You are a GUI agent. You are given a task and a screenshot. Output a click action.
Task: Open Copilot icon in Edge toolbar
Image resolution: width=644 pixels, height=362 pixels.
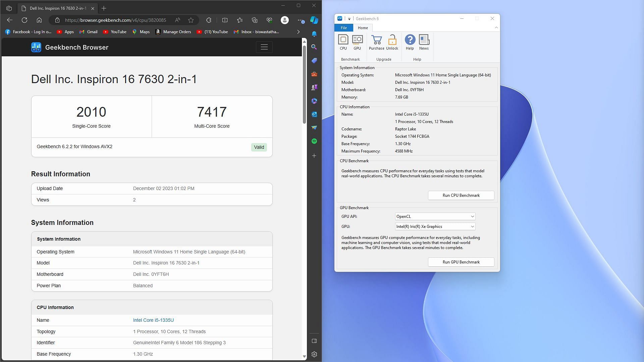pyautogui.click(x=314, y=20)
